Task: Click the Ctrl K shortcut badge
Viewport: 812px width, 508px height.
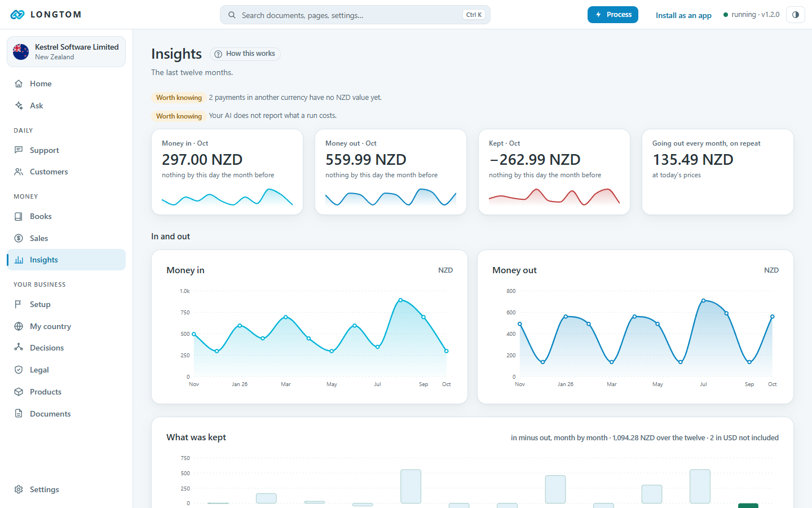Action: tap(474, 15)
